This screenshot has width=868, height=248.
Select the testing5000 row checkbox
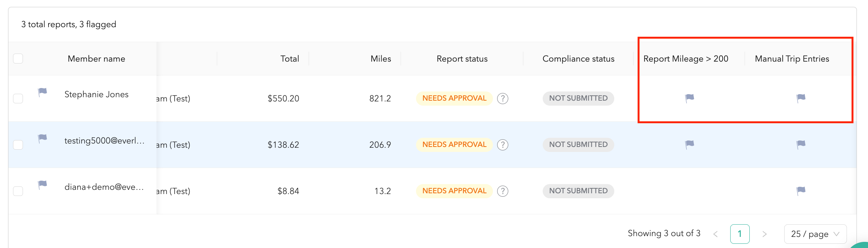pyautogui.click(x=18, y=145)
